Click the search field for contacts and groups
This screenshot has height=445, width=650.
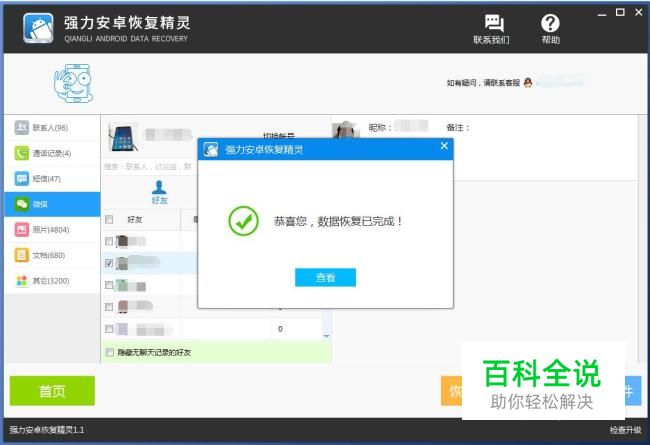pos(149,167)
